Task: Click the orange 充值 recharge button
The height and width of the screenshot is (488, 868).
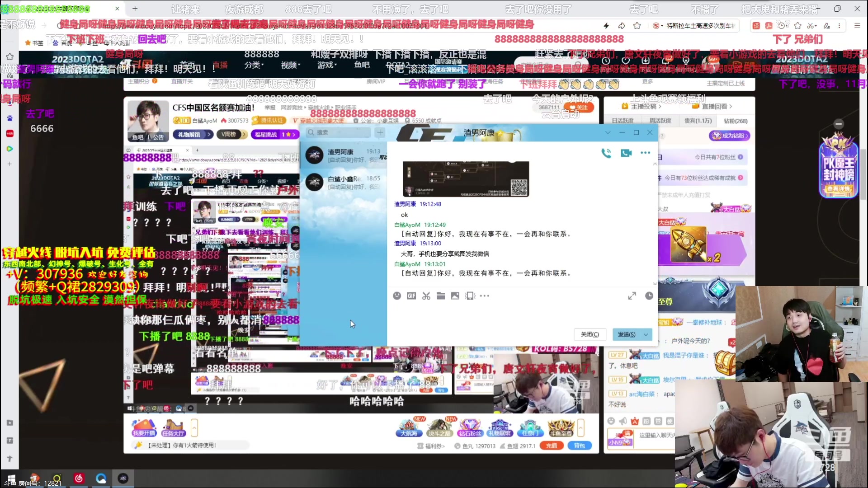Action: point(552,446)
